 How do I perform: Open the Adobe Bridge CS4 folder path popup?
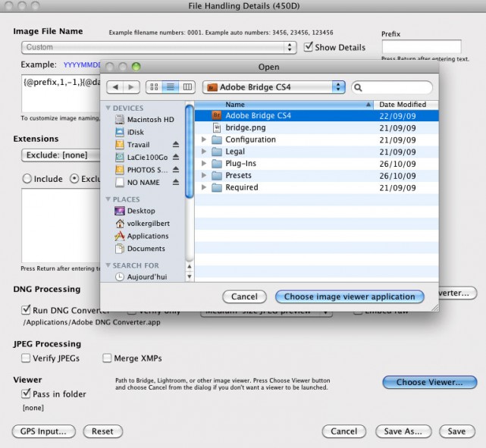[274, 87]
